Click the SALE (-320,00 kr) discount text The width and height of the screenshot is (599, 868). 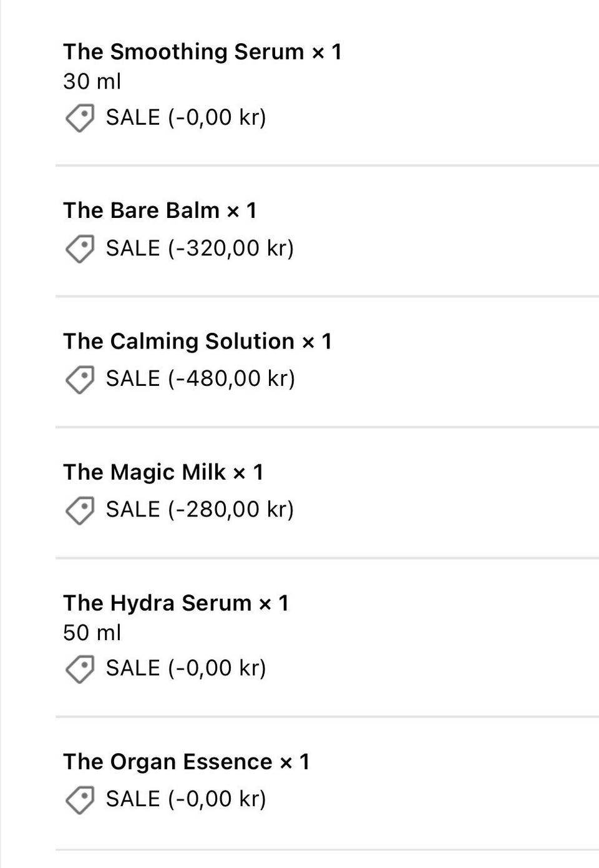point(200,249)
